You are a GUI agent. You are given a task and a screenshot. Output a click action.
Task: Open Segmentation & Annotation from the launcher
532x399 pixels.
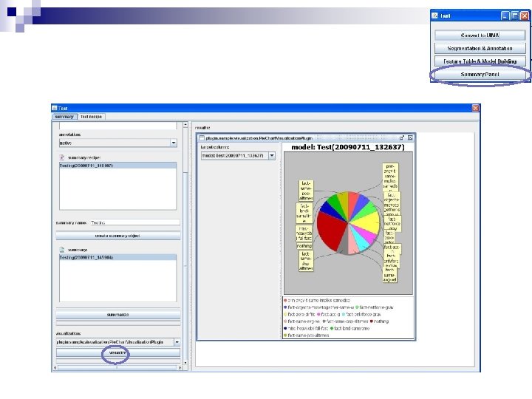click(x=480, y=49)
